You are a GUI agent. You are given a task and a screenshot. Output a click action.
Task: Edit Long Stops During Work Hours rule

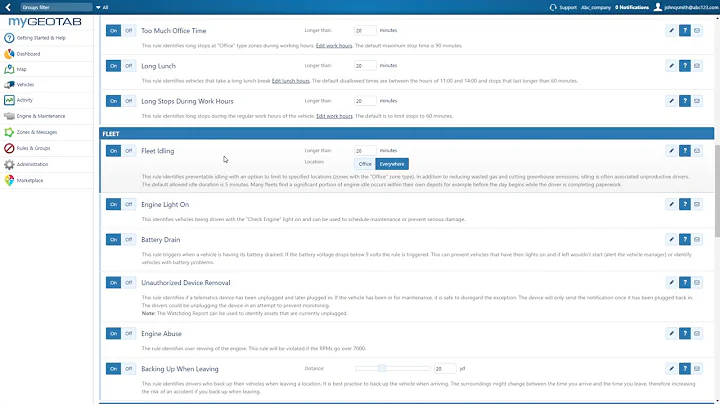click(x=671, y=101)
